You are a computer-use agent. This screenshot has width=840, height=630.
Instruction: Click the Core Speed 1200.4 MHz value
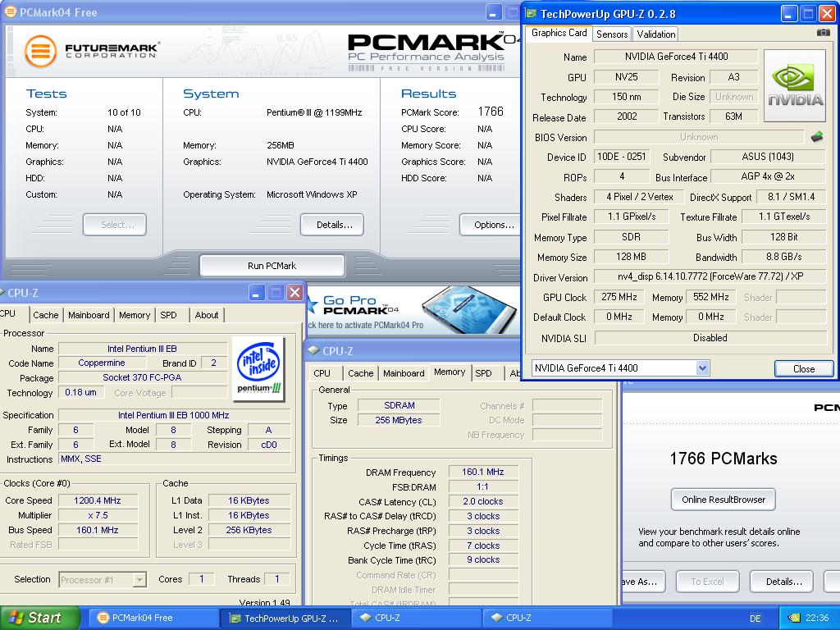98,500
